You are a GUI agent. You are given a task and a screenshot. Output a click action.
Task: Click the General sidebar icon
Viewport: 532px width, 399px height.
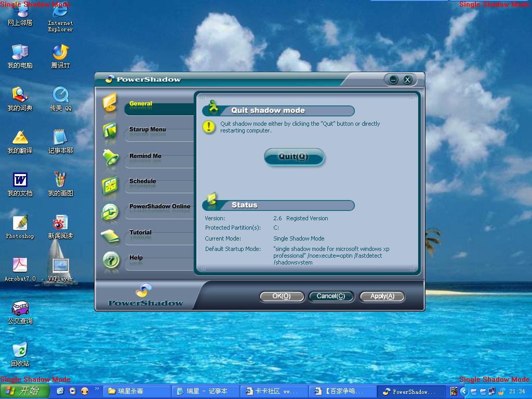click(x=110, y=103)
